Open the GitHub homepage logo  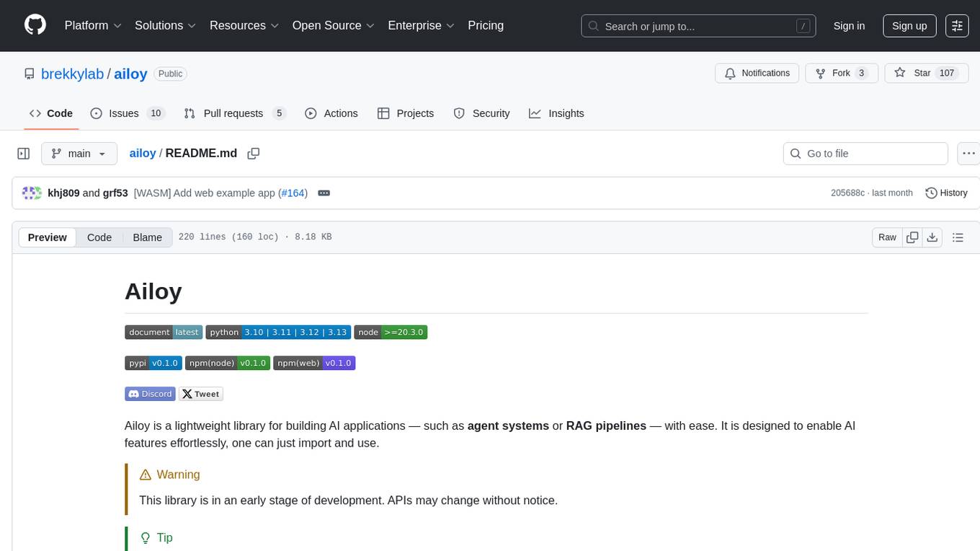[35, 25]
